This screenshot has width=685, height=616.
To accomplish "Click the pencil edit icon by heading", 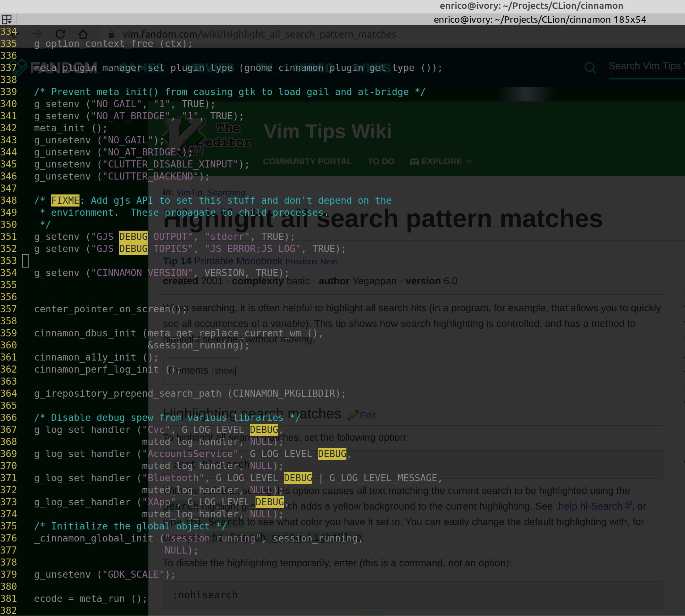I will pos(353,414).
